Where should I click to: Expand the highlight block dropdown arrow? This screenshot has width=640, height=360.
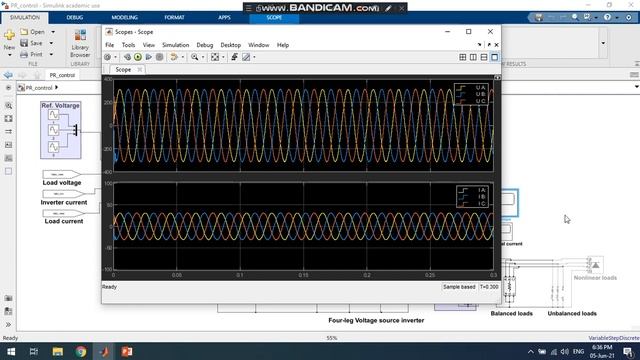click(182, 57)
